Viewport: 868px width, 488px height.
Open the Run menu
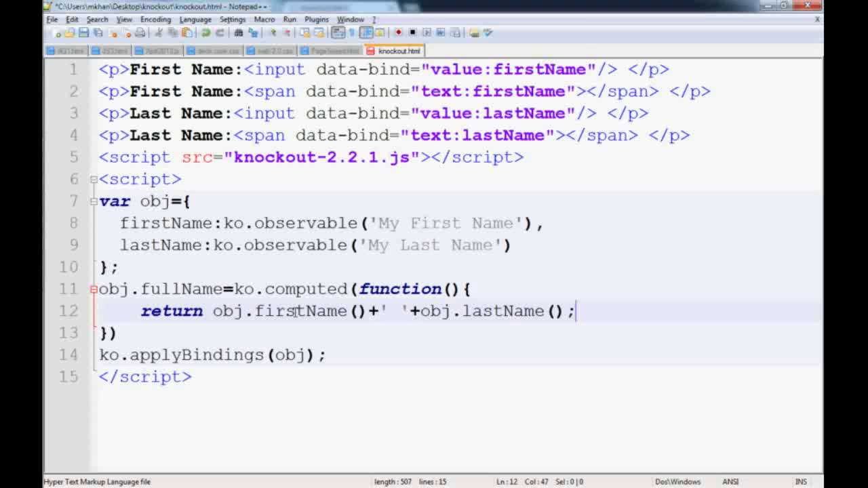pos(290,20)
